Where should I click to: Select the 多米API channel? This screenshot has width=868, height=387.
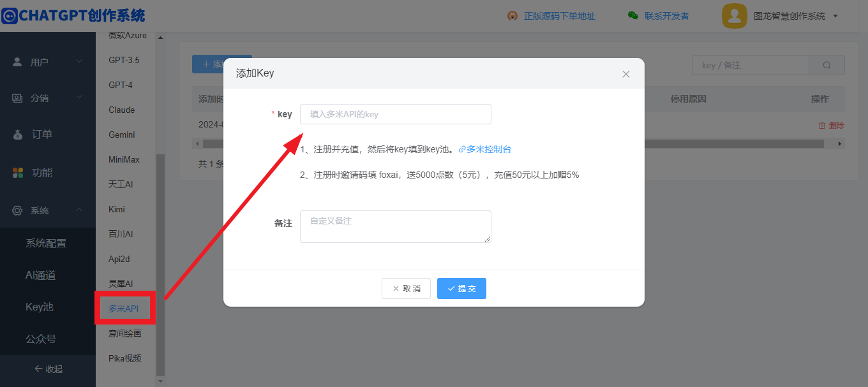coord(123,309)
